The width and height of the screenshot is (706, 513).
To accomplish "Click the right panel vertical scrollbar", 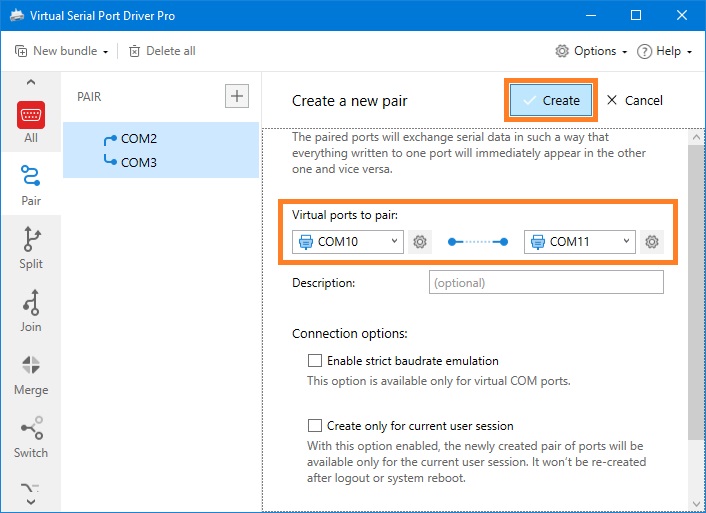I will pyautogui.click(x=697, y=290).
